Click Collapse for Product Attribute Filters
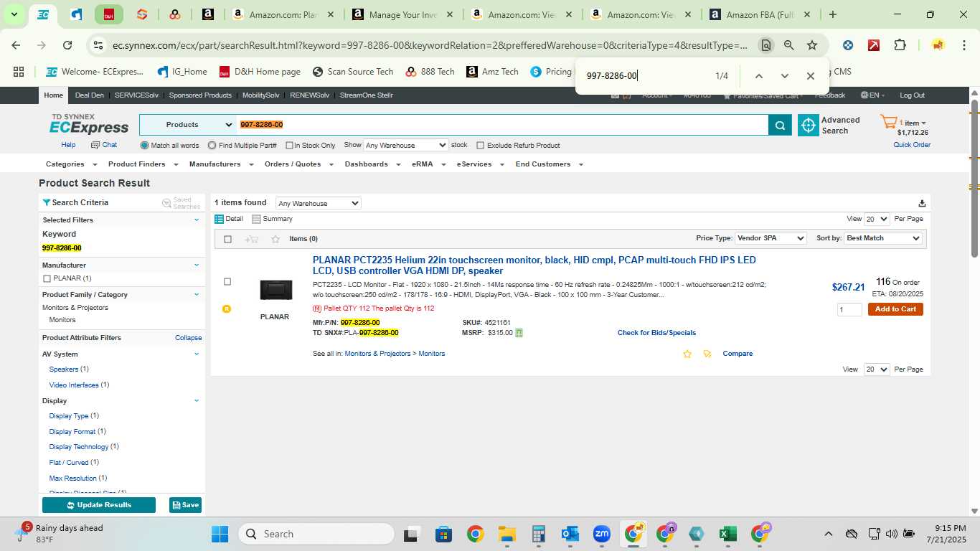 point(188,338)
